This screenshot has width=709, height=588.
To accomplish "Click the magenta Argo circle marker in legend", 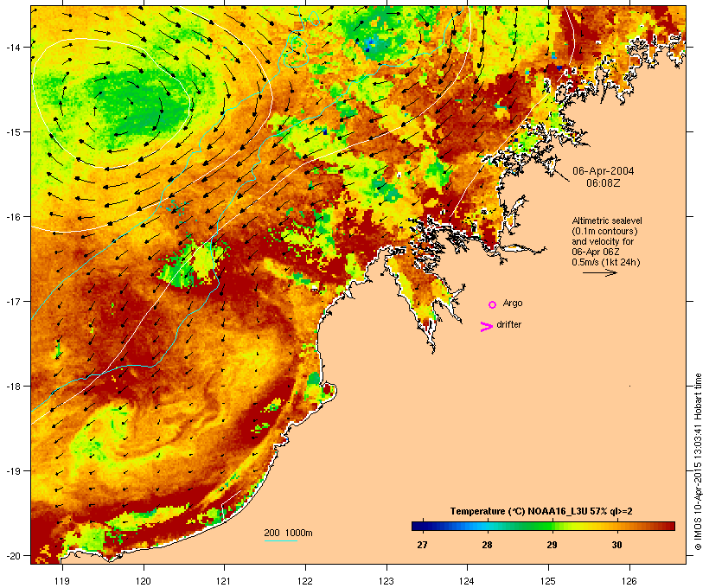I will point(493,304).
